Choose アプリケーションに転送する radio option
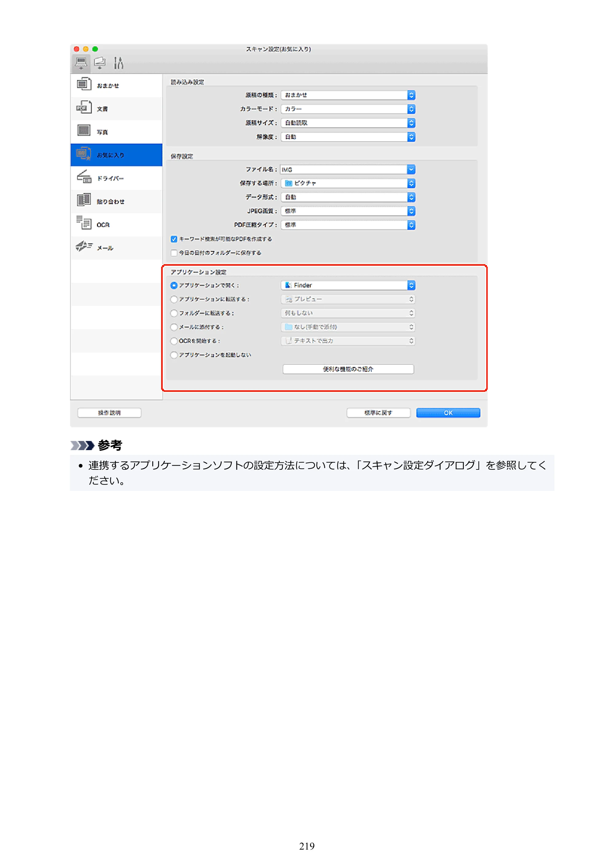Image resolution: width=614 pixels, height=868 pixels. (x=174, y=299)
